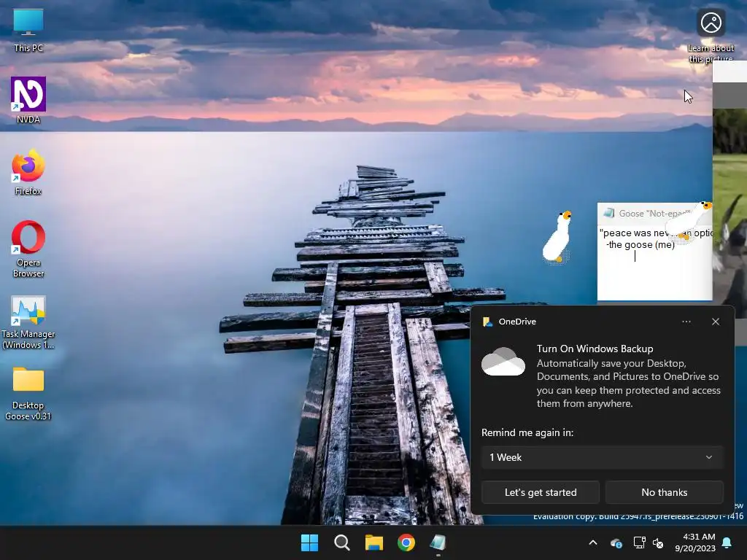Image resolution: width=747 pixels, height=560 pixels.
Task: Open the network tray icon
Action: 639,542
